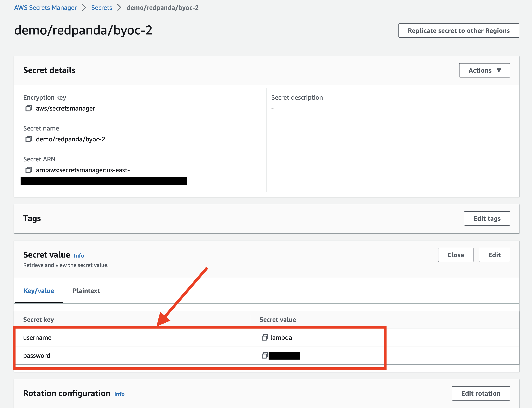Copy the encryption key aws/secretsmanager
The image size is (532, 408).
point(29,108)
